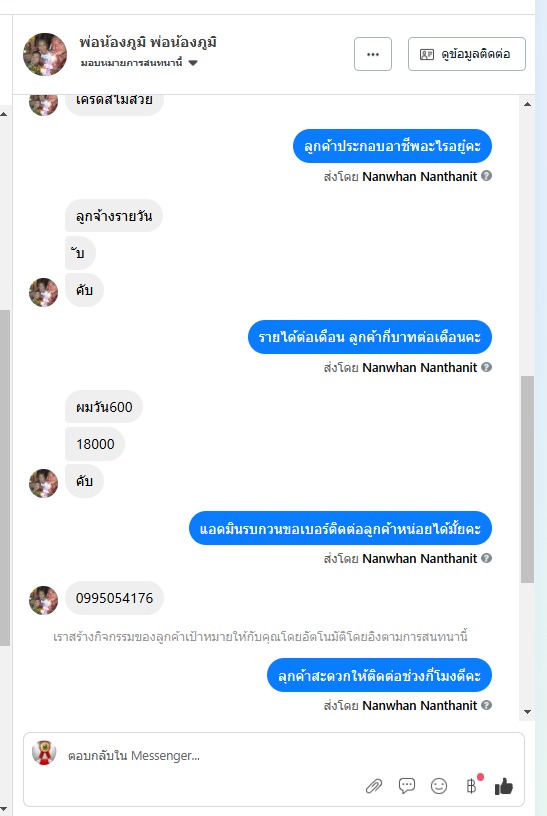
Task: Click the chat scrollbar down arrow
Action: 527,711
